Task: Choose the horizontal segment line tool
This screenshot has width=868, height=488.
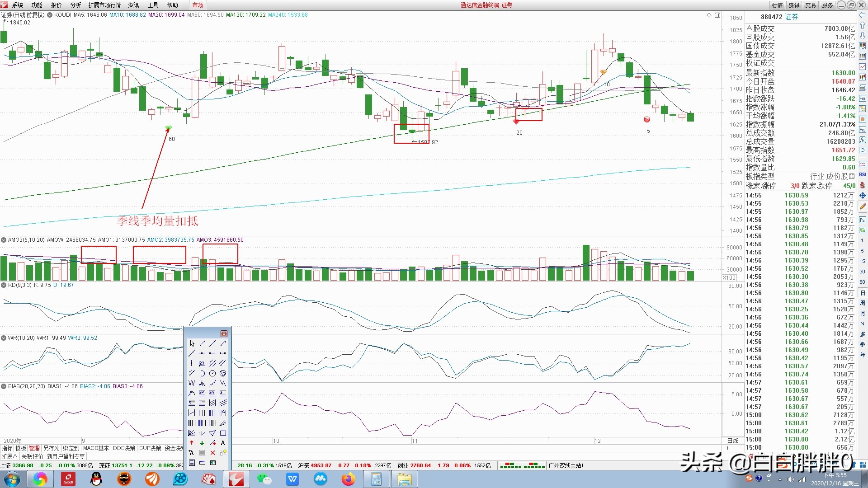Action: [223, 353]
